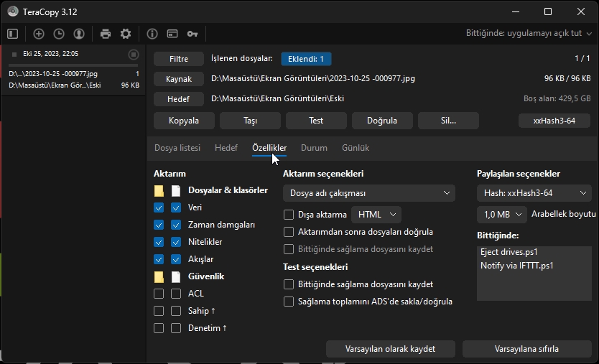The height and width of the screenshot is (364, 599).
Task: Click the Hedef button near destination path
Action: [179, 99]
